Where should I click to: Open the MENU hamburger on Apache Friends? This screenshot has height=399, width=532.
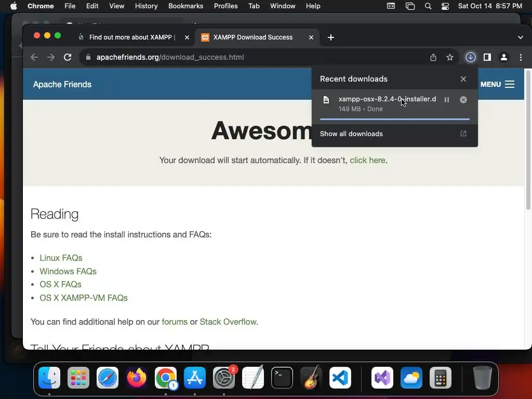(x=497, y=84)
